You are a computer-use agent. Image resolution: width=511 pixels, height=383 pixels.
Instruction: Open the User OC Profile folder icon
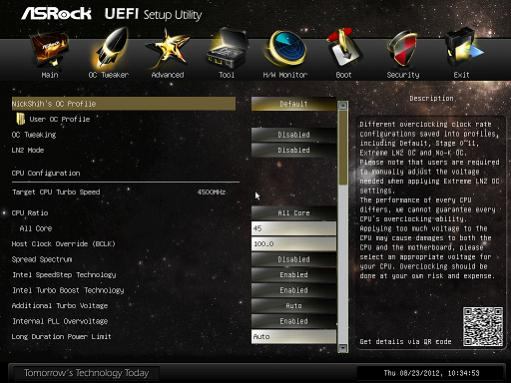coord(21,119)
